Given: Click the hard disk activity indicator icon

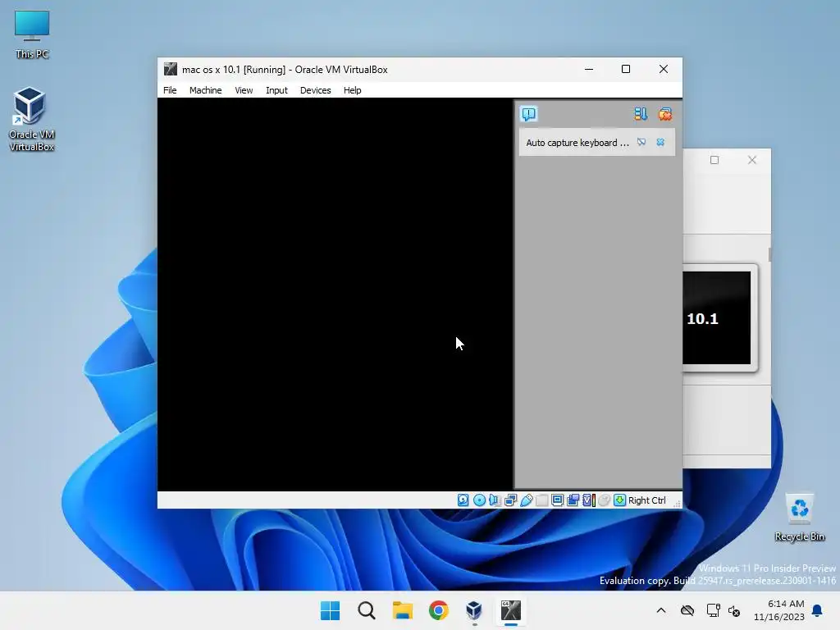Looking at the screenshot, I should [463, 500].
